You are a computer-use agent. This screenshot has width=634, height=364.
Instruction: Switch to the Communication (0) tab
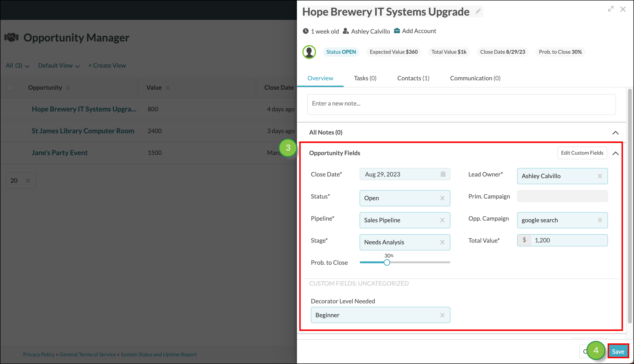[x=475, y=78]
